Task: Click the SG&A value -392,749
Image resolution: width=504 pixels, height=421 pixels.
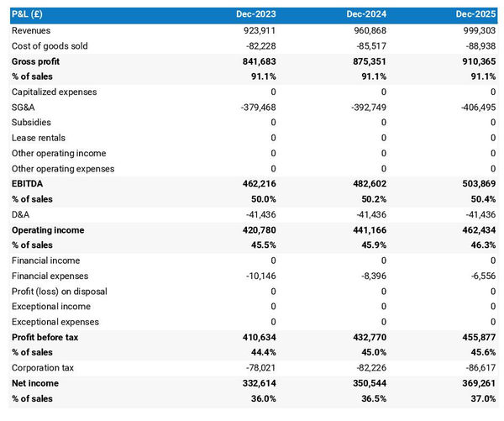Action: click(x=367, y=107)
